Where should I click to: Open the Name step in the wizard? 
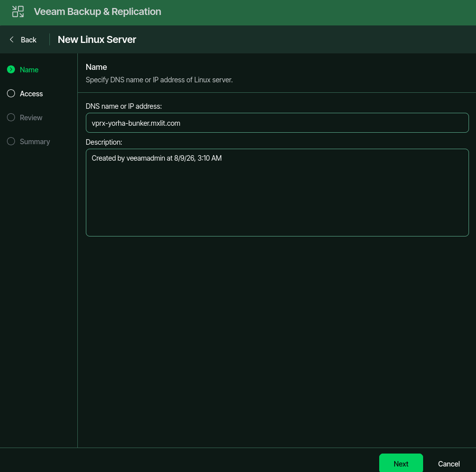click(x=29, y=70)
